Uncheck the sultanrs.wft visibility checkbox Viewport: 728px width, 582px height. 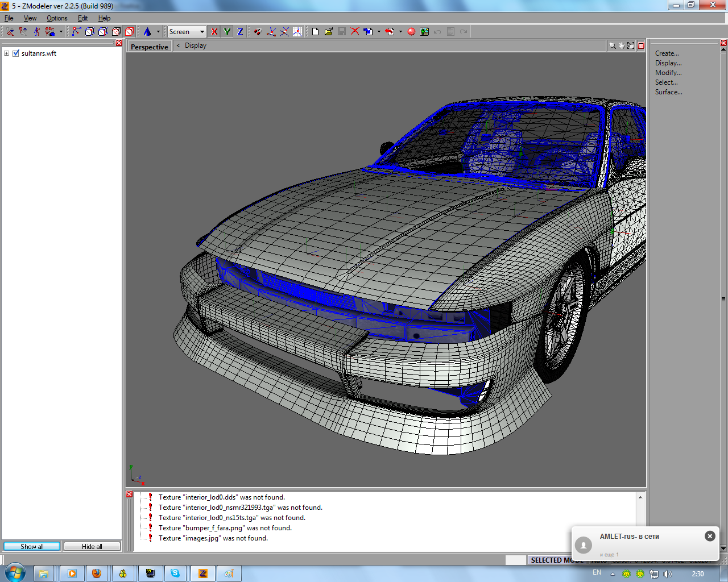click(16, 53)
